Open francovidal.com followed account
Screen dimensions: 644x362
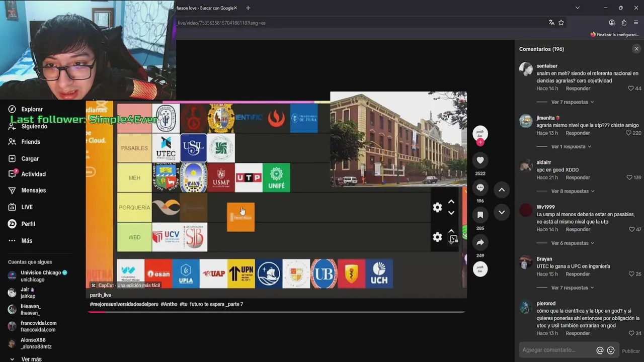coord(32,326)
